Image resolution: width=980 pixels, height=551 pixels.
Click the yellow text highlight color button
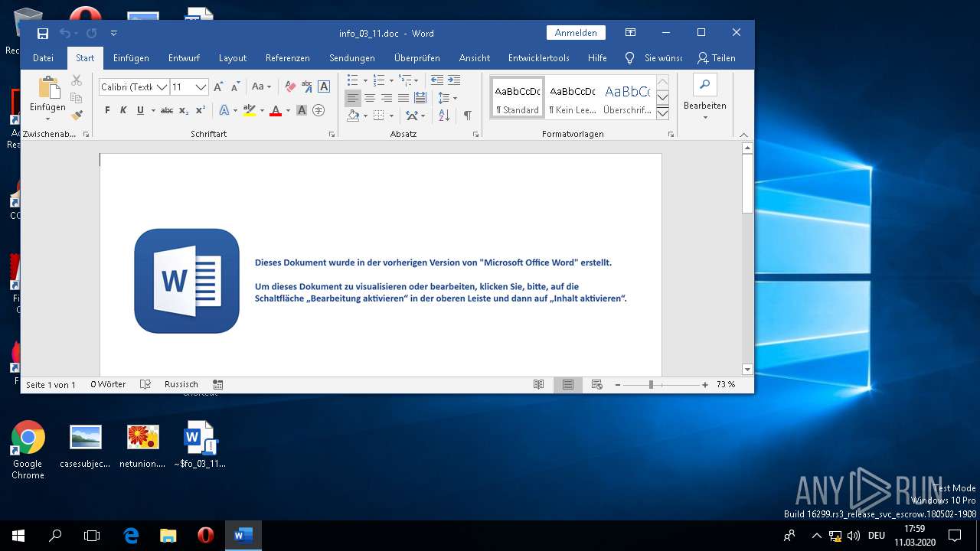(x=249, y=111)
